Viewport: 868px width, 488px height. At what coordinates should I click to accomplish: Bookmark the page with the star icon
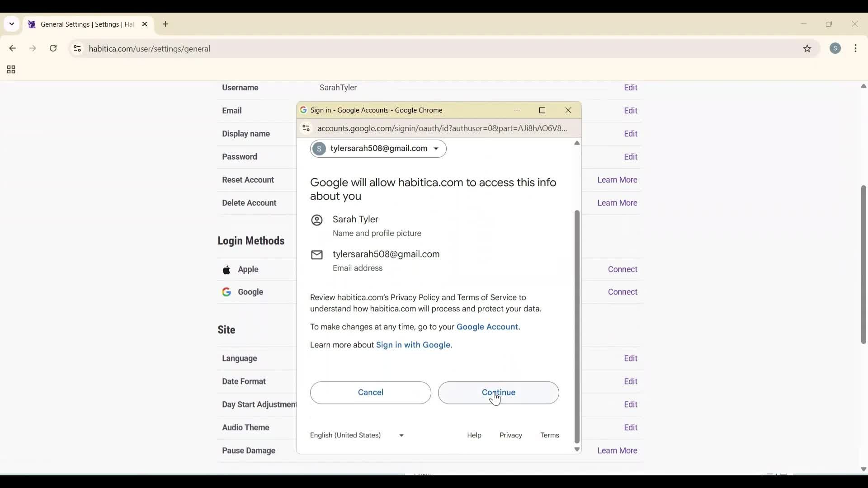tap(807, 49)
